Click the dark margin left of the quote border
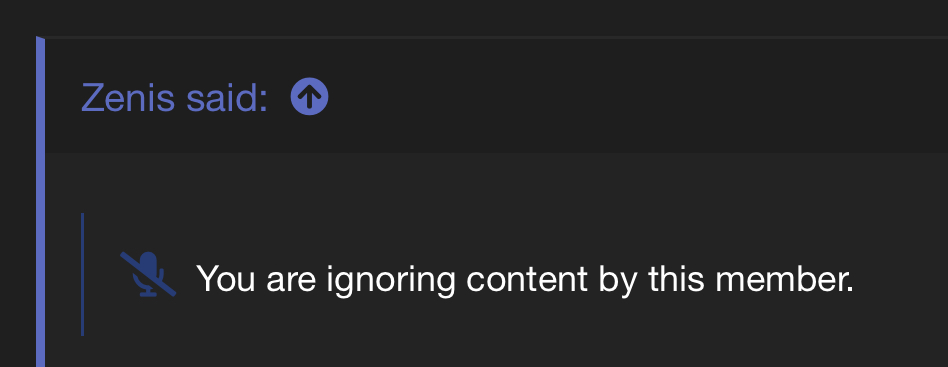The height and width of the screenshot is (367, 948). coord(18,201)
